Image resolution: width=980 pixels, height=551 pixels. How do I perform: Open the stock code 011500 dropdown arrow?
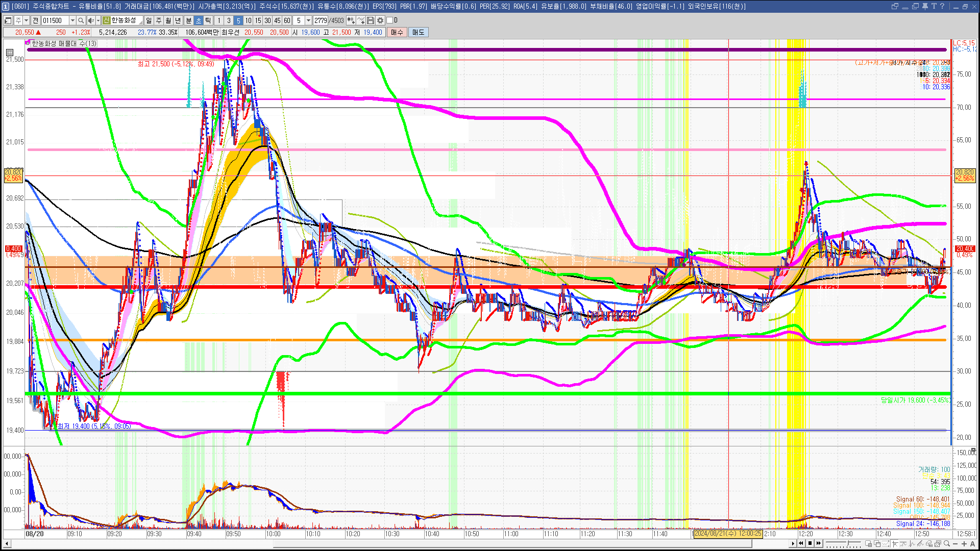click(72, 20)
